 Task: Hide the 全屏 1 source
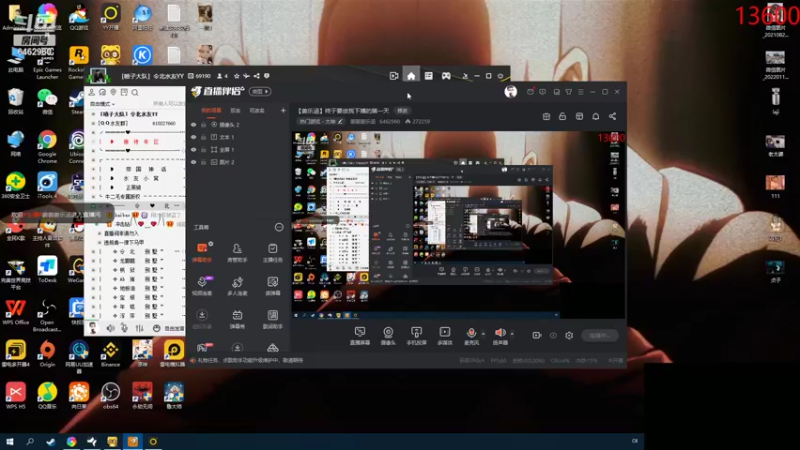pos(193,150)
